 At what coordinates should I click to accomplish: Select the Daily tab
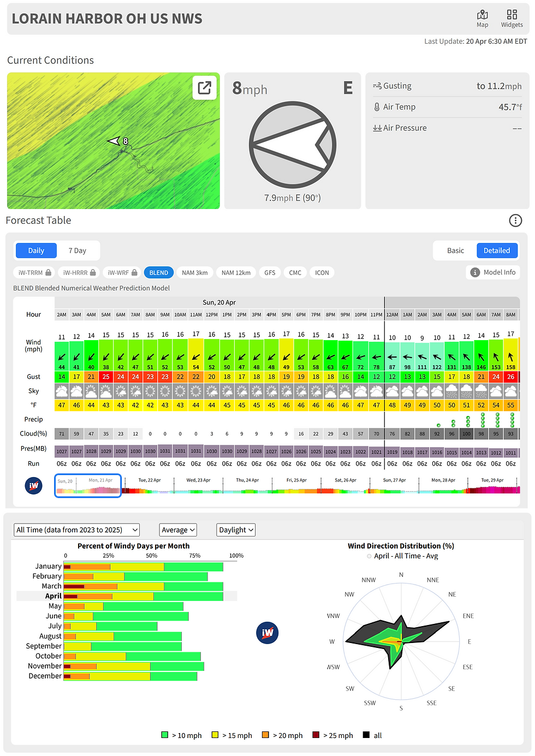tap(35, 250)
